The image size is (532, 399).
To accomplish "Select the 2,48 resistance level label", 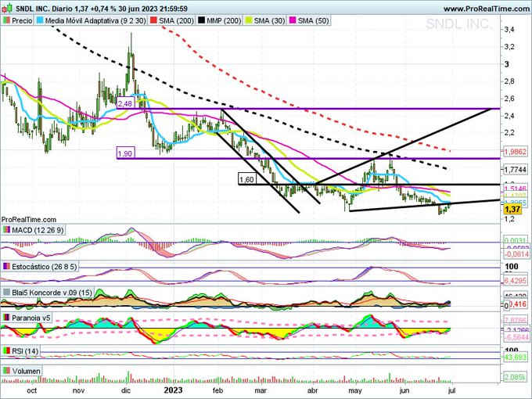I will coord(125,103).
